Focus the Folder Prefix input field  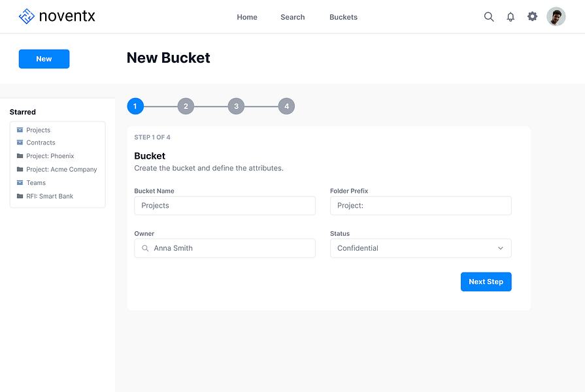[x=421, y=206]
